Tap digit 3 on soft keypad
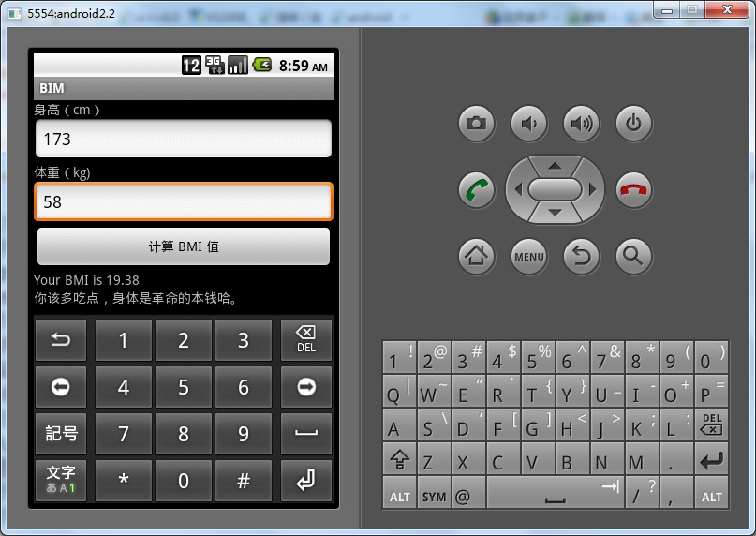Viewport: 756px width, 536px height. [244, 340]
